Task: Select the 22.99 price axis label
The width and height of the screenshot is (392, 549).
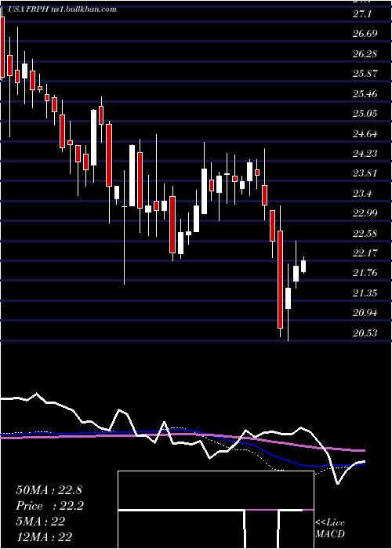Action: (365, 213)
